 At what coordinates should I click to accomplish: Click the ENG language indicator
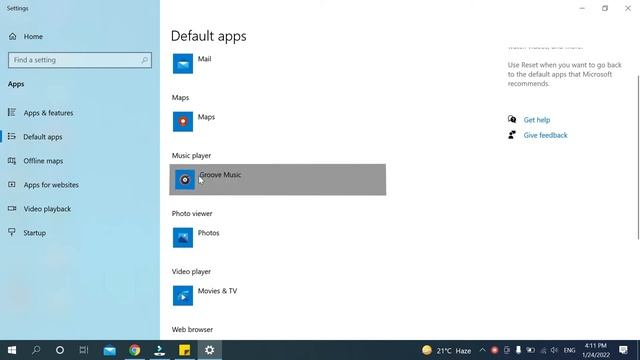(x=569, y=350)
